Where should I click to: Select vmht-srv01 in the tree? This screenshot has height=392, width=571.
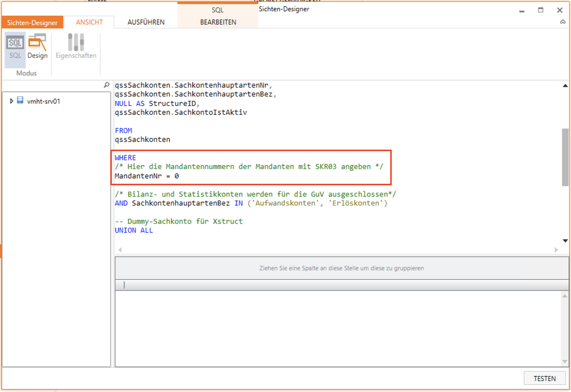click(43, 101)
